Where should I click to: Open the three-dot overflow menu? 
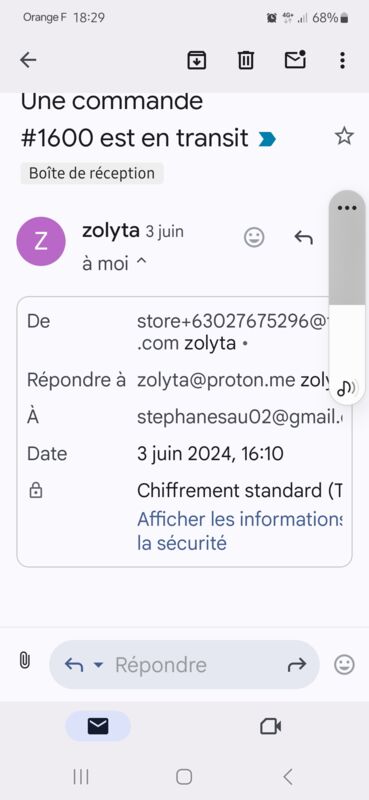342,60
